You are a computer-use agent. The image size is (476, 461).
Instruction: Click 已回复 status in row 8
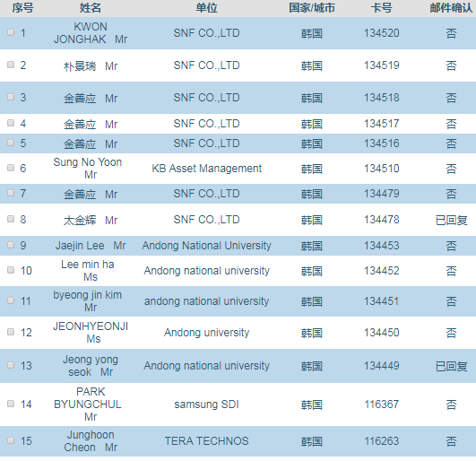[451, 220]
